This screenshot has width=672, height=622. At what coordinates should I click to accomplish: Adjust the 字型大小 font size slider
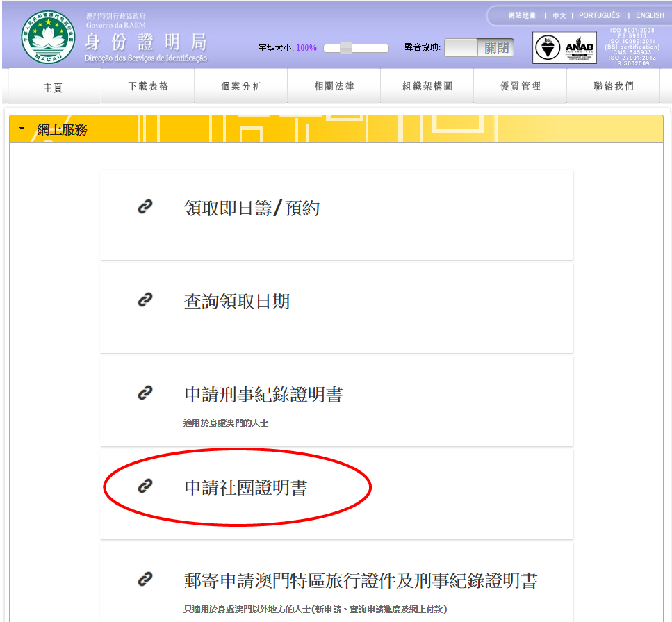point(345,48)
